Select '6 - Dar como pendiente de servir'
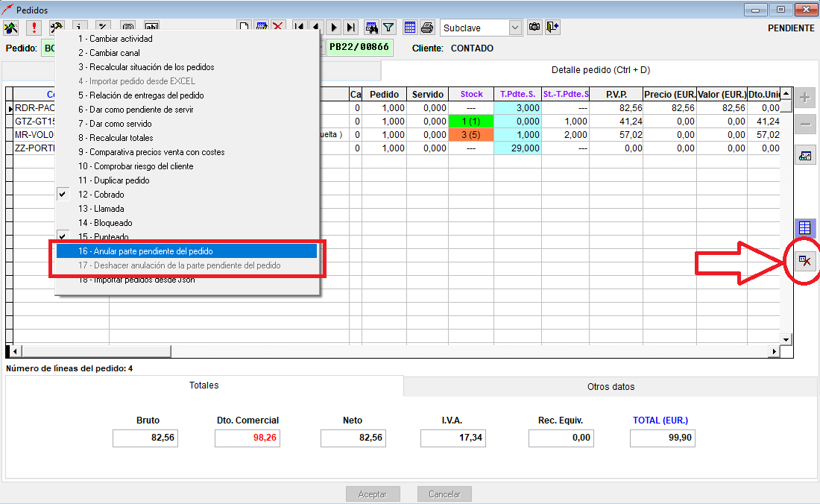 pyautogui.click(x=186, y=110)
